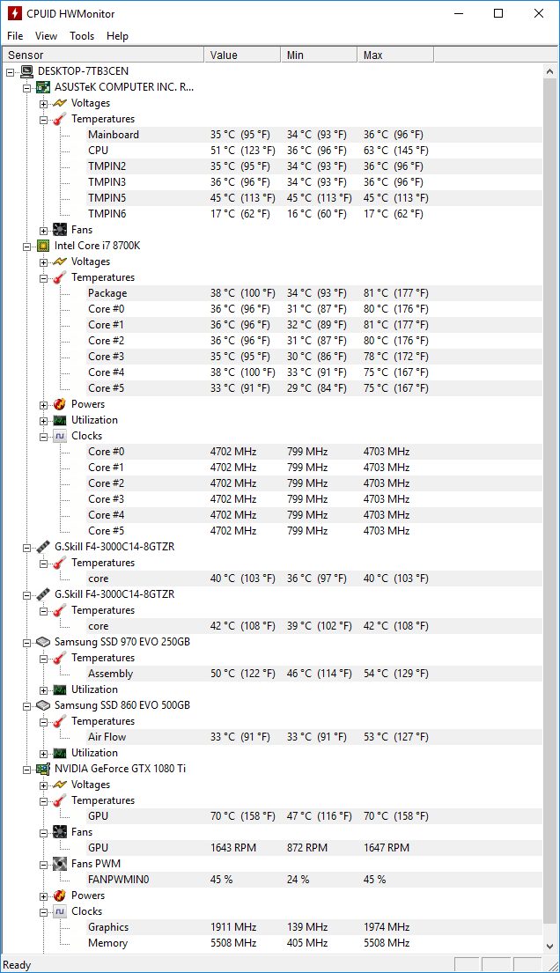Collapse the NVIDIA GeForce GTX 1080 Ti node
Viewport: 560px width, 973px height.
point(27,770)
